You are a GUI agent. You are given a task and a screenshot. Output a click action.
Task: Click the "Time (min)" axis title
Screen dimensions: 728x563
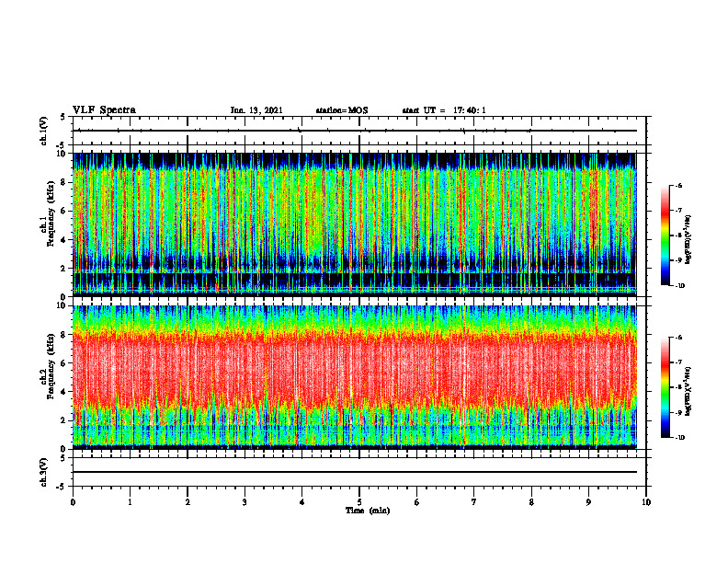tap(368, 511)
